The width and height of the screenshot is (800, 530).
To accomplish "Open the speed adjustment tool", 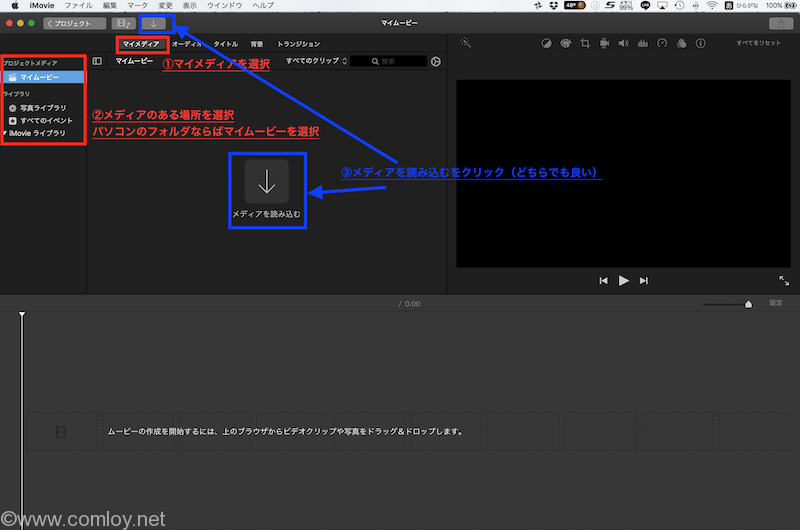I will tap(662, 43).
